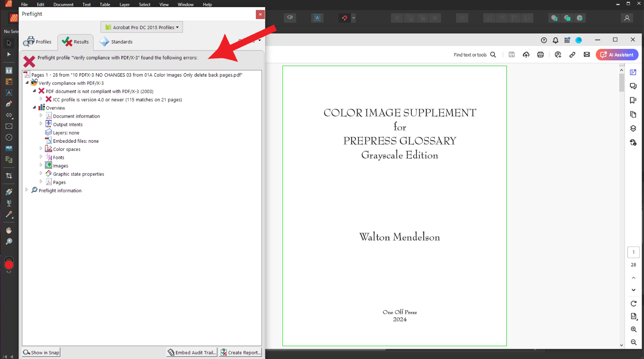Viewport: 644px width, 359px height.
Task: Open the Layer menu
Action: 125,4
